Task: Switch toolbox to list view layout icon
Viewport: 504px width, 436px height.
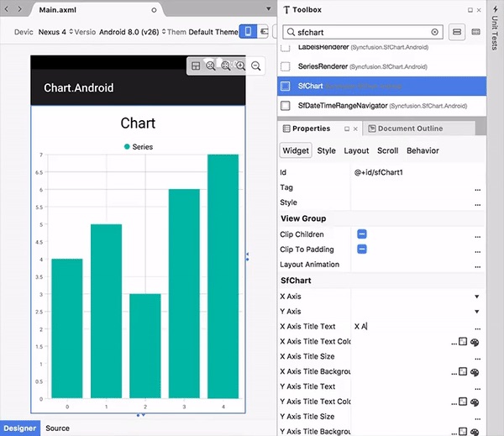Action: pyautogui.click(x=457, y=32)
